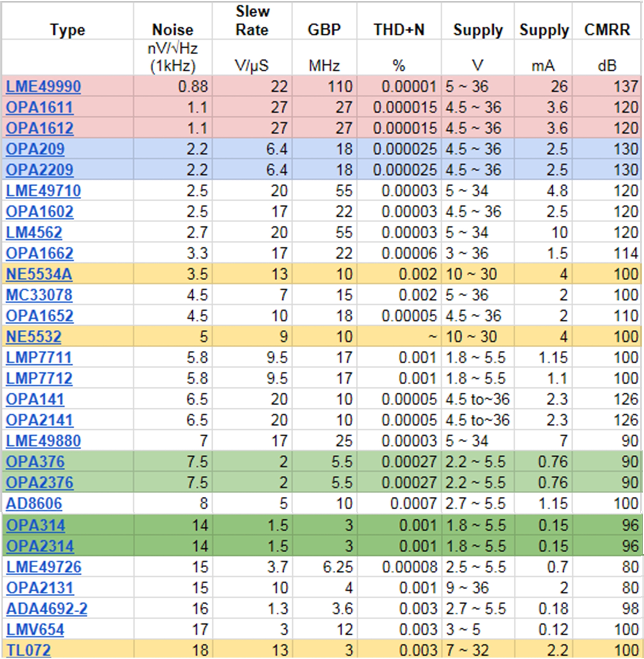Screen dimensions: 644x659
Task: Open the OPA209 link
Action: (x=35, y=149)
